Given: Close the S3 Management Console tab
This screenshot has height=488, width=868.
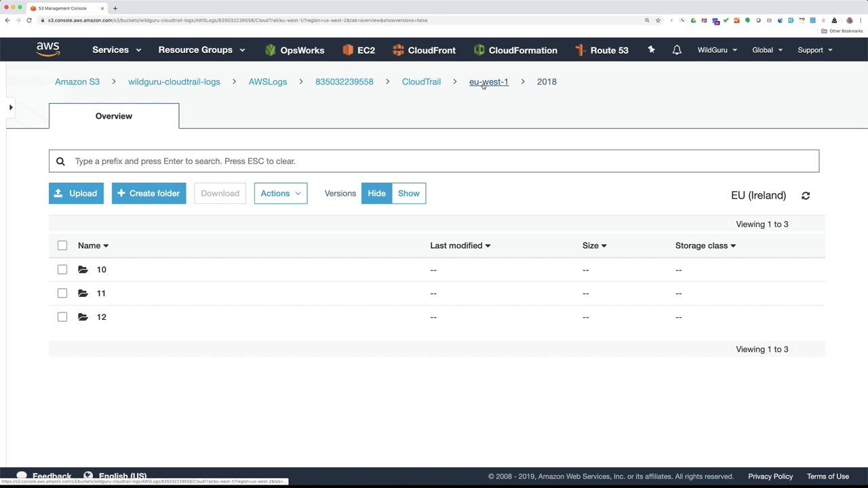Looking at the screenshot, I should click(102, 8).
